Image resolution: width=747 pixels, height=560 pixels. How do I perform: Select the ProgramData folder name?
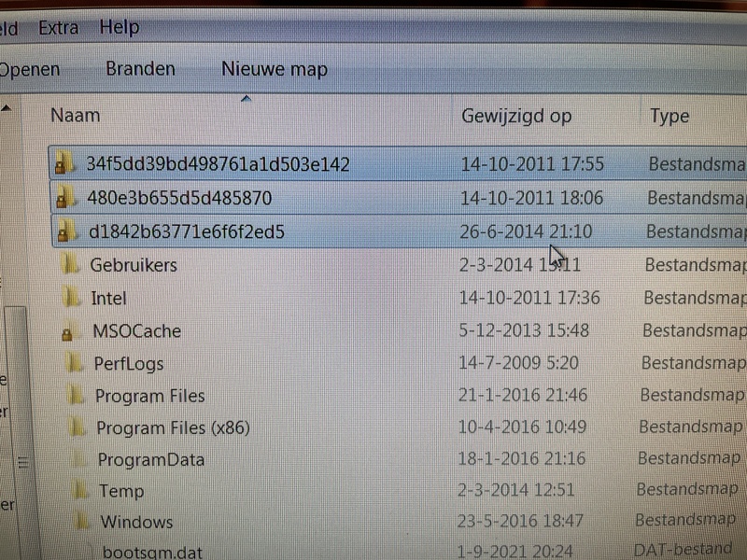coord(151,459)
